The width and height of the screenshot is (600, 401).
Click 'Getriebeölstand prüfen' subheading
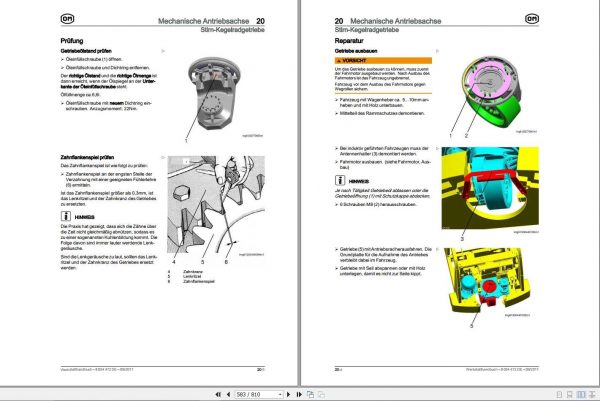tap(86, 51)
